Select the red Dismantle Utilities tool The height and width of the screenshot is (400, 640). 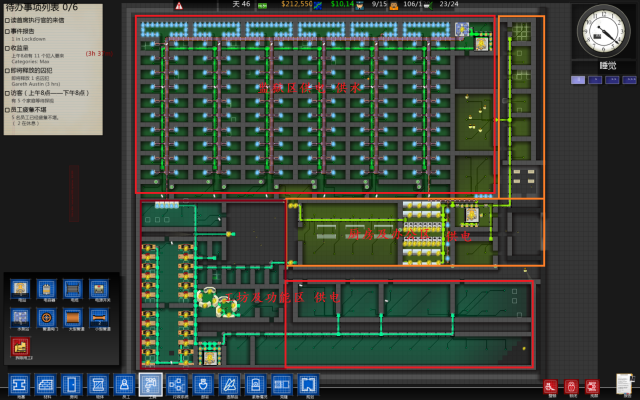click(x=20, y=347)
